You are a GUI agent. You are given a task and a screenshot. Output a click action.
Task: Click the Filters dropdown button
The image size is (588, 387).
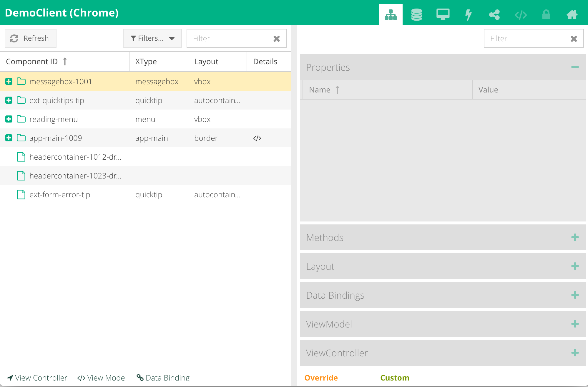point(151,38)
